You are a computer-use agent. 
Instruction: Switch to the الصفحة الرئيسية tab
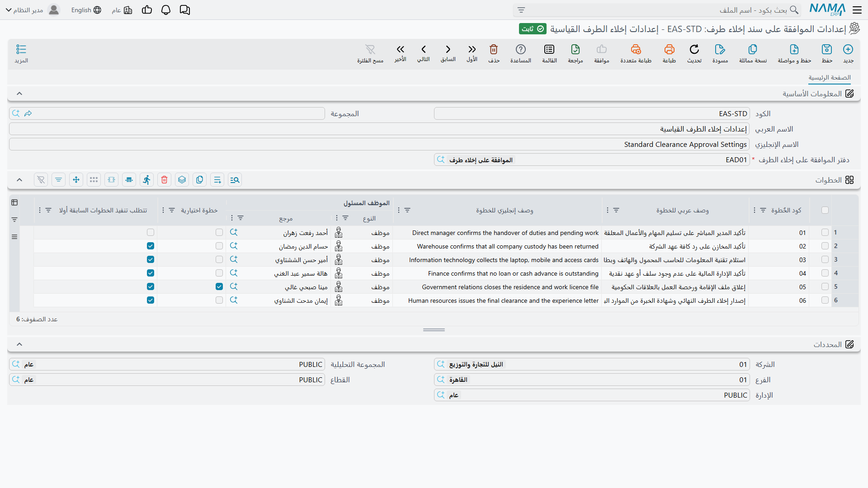(830, 78)
